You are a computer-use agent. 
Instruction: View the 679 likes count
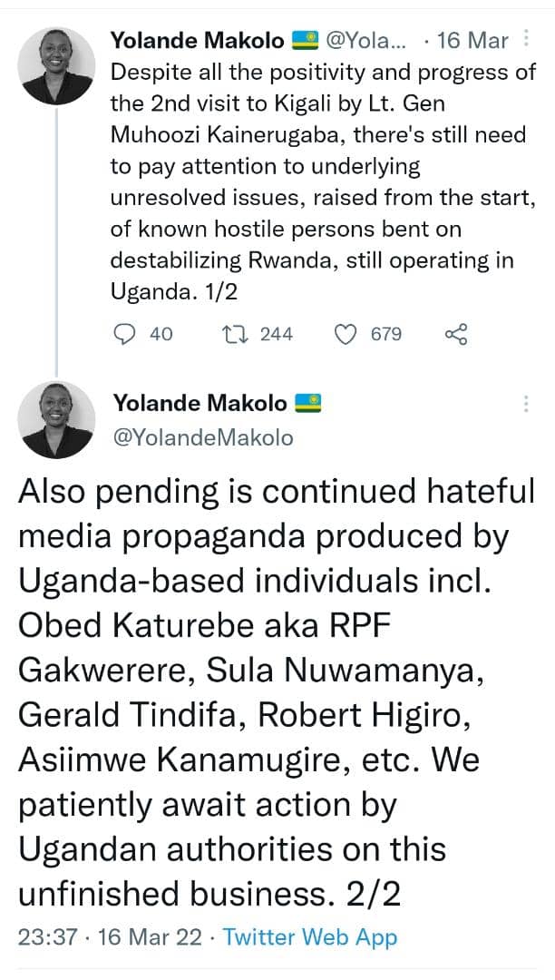(386, 335)
